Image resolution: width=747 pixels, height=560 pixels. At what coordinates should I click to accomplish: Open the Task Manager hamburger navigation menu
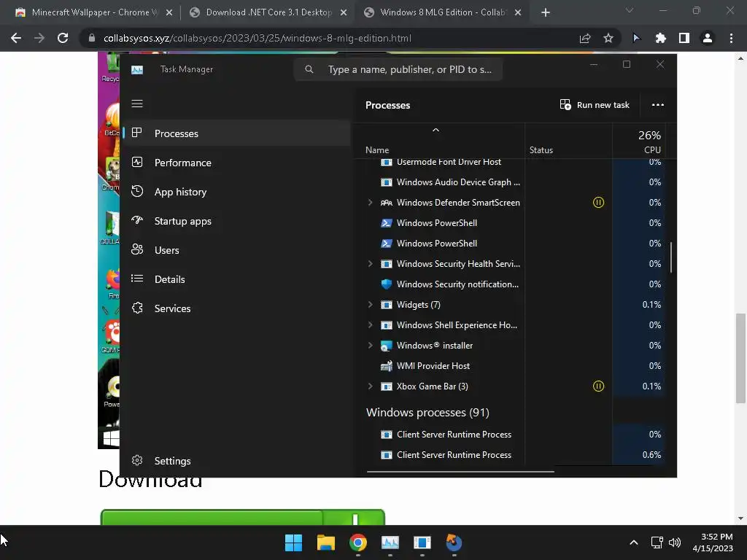(x=137, y=104)
